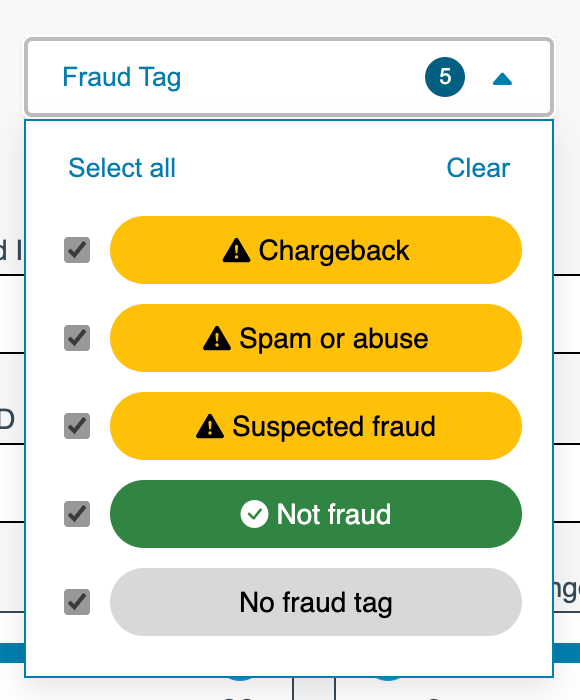This screenshot has height=700, width=580.
Task: Select the green Not fraud pill
Action: click(316, 514)
